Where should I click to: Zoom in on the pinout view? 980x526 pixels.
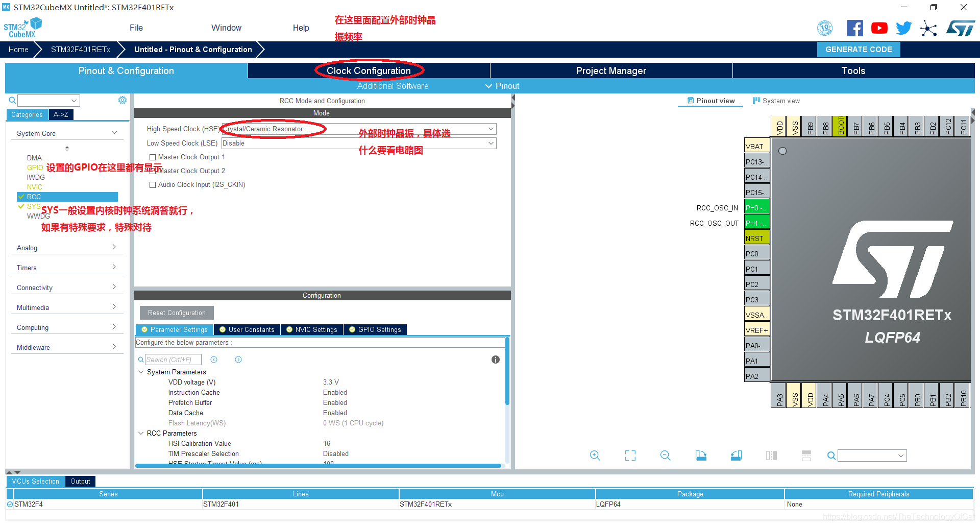pos(595,456)
